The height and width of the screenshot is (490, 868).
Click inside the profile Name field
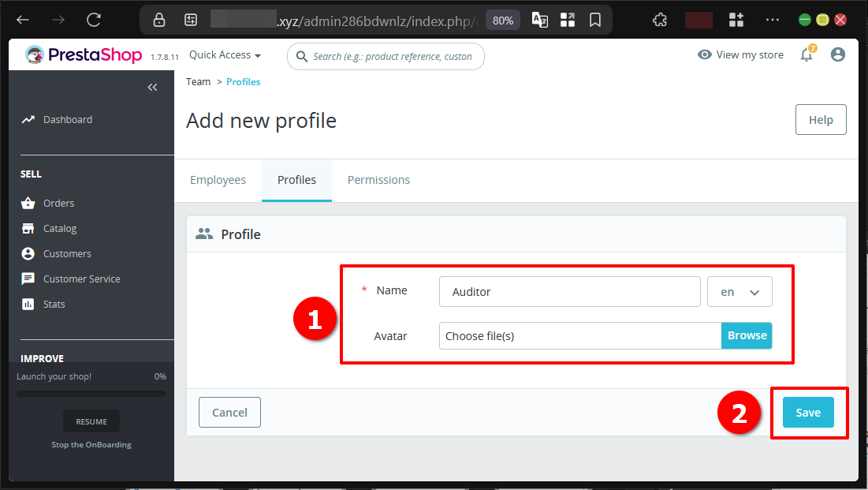569,291
